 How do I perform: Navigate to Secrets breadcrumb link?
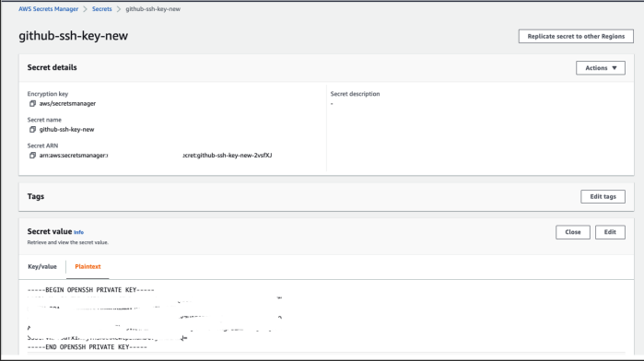102,9
